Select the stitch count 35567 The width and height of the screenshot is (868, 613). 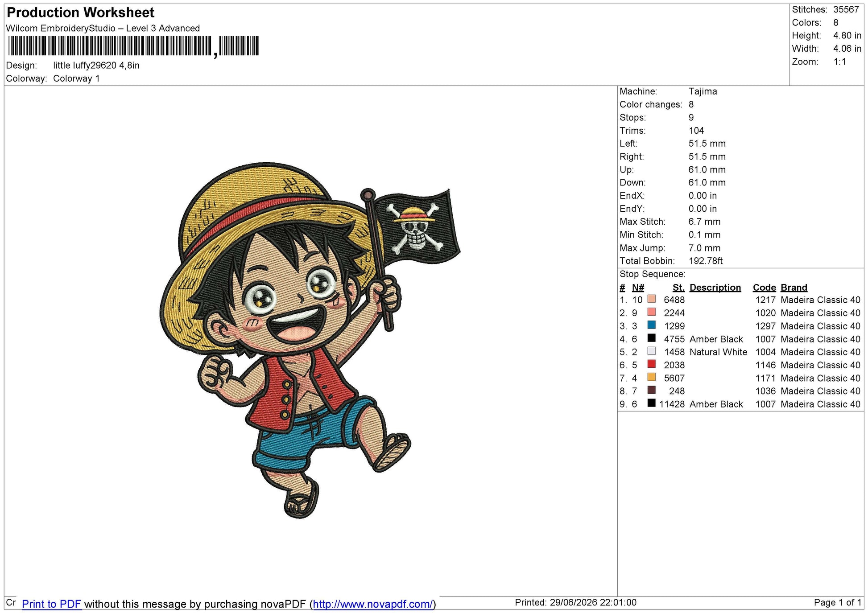point(846,10)
